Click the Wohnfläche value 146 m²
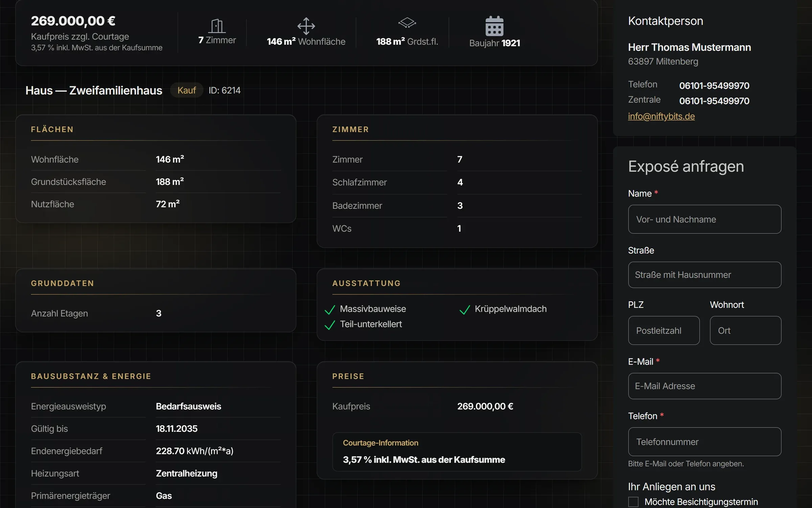 (x=170, y=159)
